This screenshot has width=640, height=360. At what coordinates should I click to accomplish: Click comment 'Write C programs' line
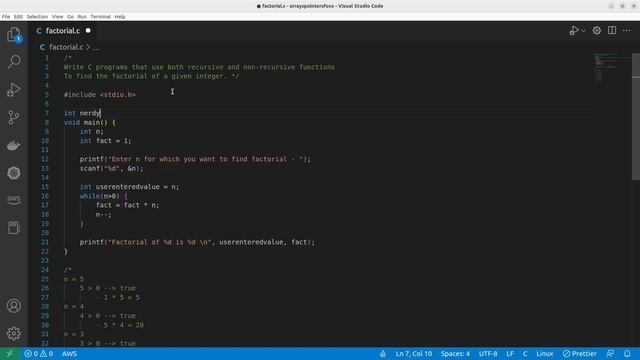[199, 67]
